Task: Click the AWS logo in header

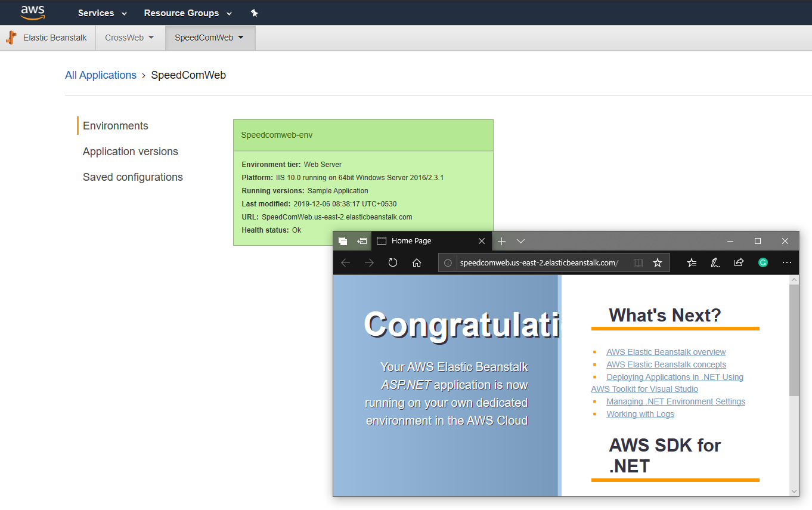Action: coord(32,12)
